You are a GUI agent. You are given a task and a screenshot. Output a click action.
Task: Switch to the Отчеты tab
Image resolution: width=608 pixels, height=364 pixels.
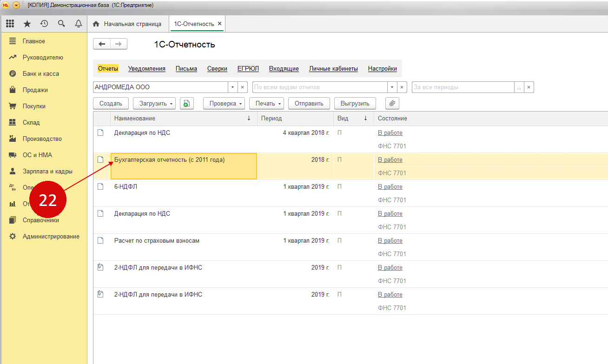[x=108, y=68]
